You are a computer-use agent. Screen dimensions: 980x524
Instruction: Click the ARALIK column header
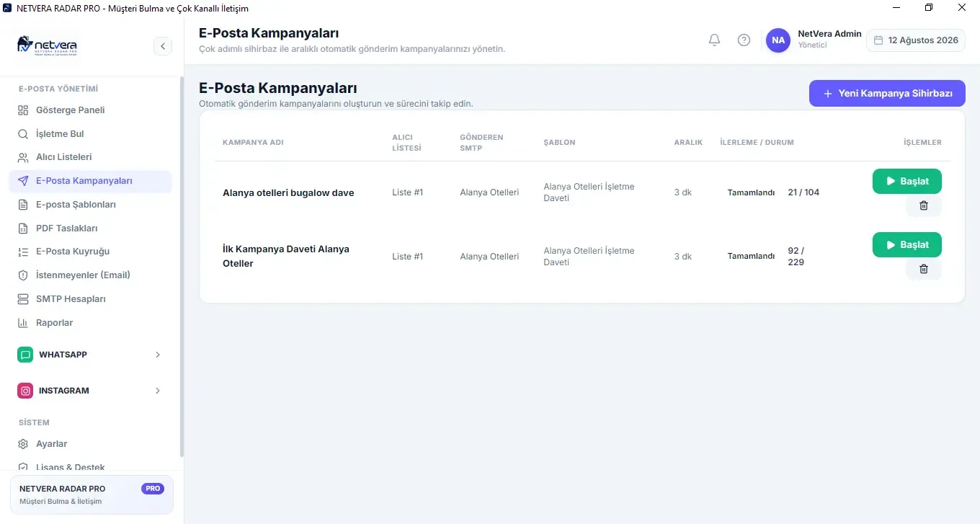688,143
